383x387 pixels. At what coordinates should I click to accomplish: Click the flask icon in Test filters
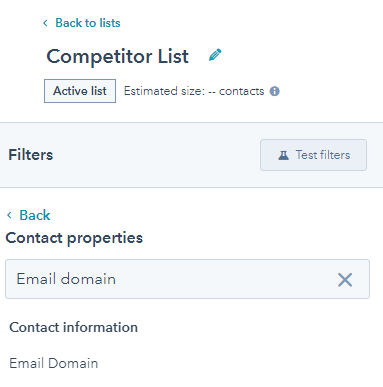(283, 155)
